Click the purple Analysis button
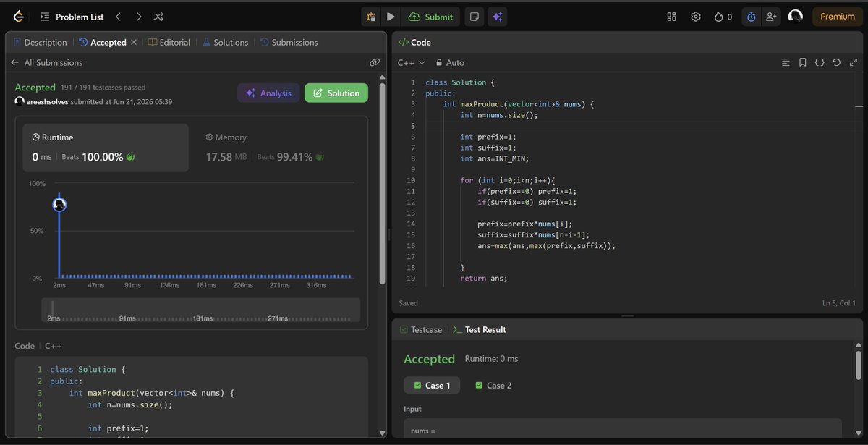The image size is (868, 445). 268,93
